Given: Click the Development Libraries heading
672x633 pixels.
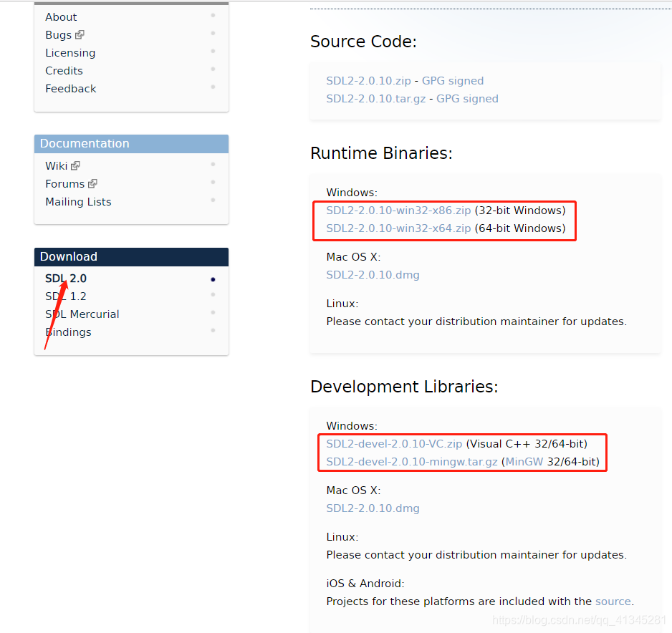Looking at the screenshot, I should [404, 387].
